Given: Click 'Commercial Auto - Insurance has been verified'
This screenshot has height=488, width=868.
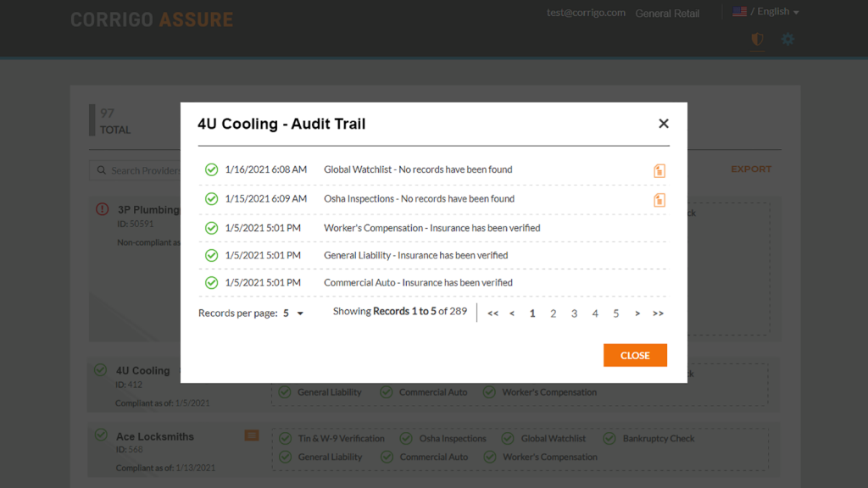Looking at the screenshot, I should [x=418, y=283].
